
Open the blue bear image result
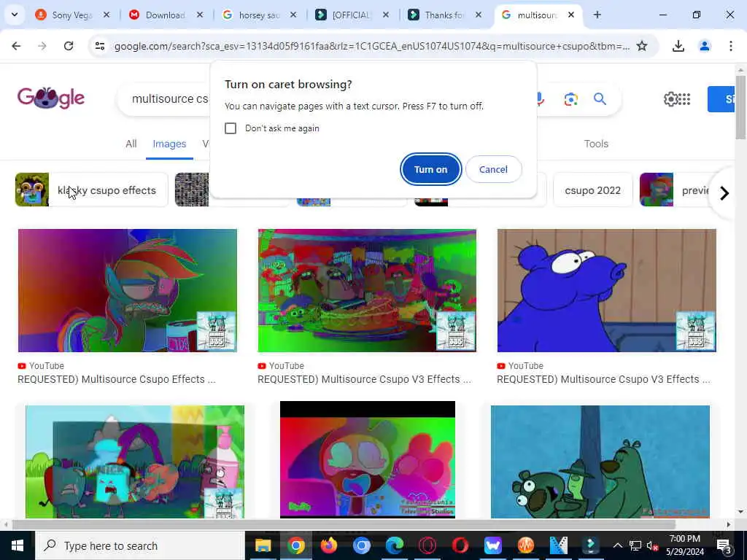point(606,290)
